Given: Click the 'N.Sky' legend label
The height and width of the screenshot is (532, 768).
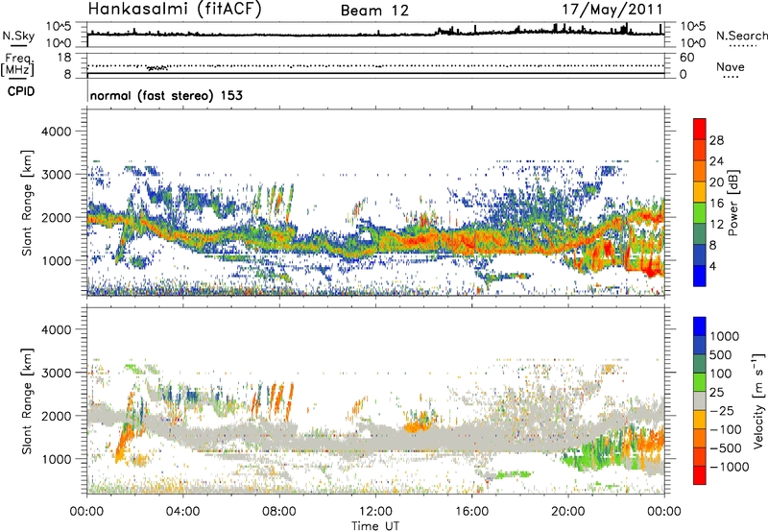Looking at the screenshot, I should click(18, 36).
